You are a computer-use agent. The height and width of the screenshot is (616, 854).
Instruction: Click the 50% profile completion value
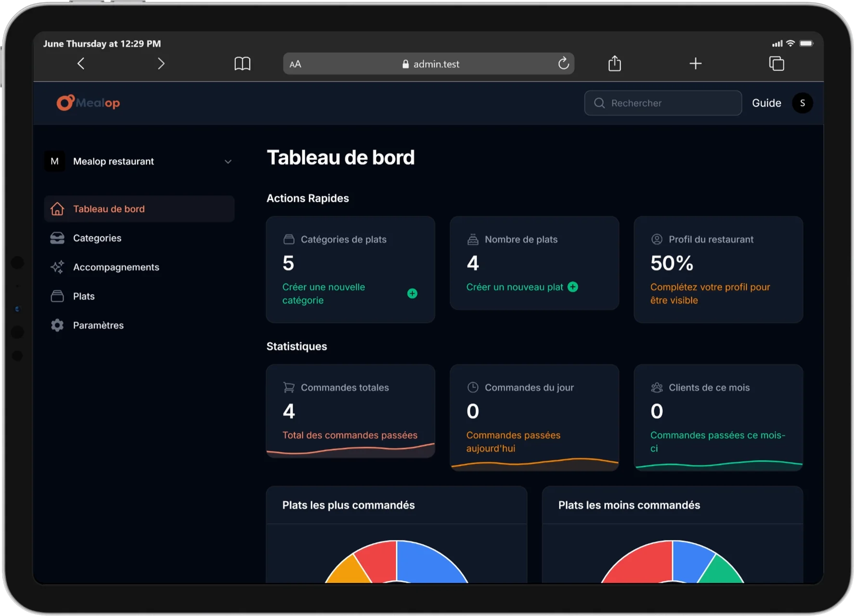coord(672,263)
